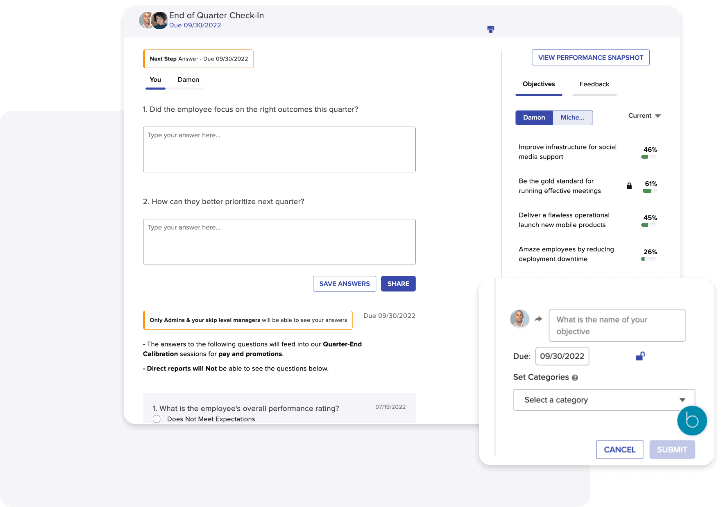Click Only Admins & skip level managers notice
Viewport: 723px width, 507px height.
pyautogui.click(x=248, y=320)
